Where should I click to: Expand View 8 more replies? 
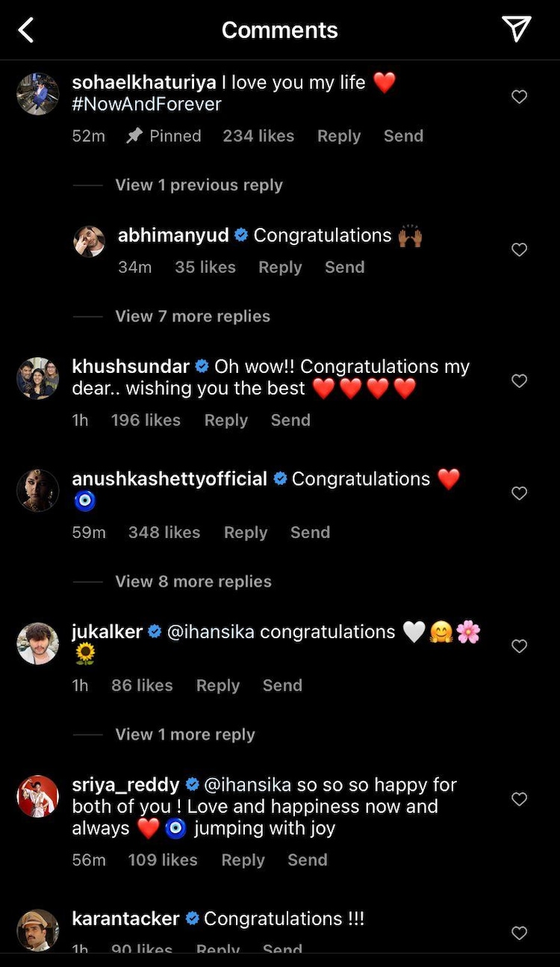point(193,581)
